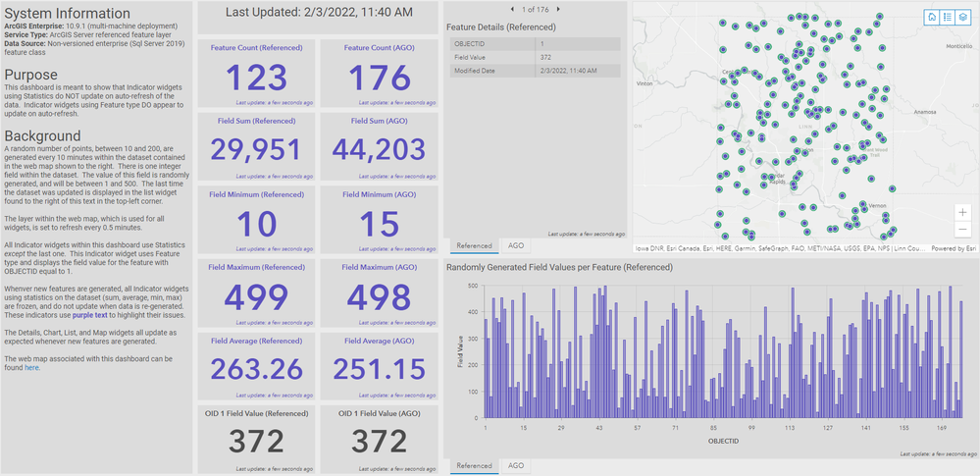Viewport: 980px width, 476px height.
Task: Go to previous feature in details pager
Action: [512, 10]
